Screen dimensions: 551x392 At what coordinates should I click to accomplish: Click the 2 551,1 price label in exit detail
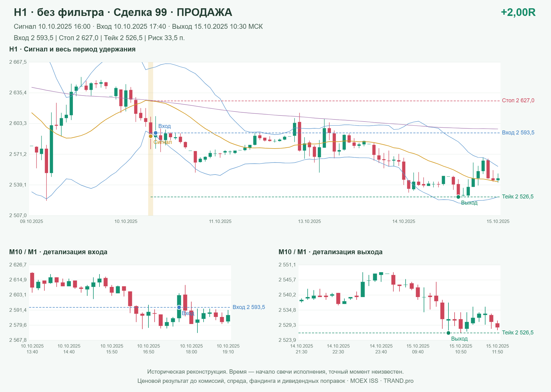pos(287,265)
